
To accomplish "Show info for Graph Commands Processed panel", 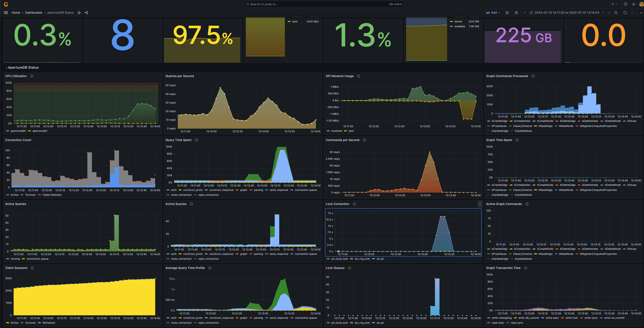I will (x=533, y=76).
